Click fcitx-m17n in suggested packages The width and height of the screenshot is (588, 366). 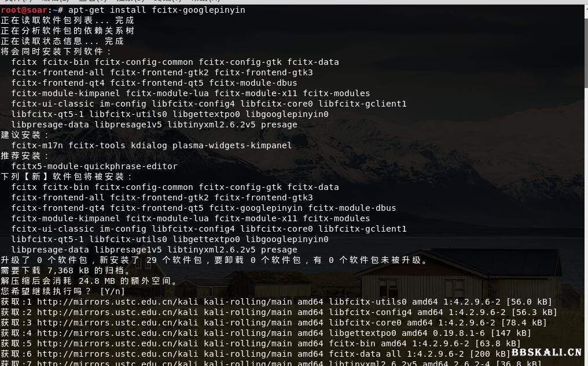37,145
